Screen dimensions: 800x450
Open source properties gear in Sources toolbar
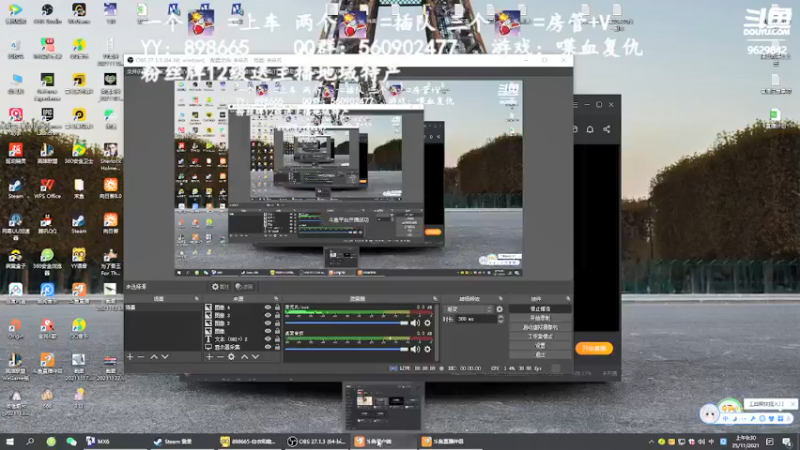(x=231, y=357)
